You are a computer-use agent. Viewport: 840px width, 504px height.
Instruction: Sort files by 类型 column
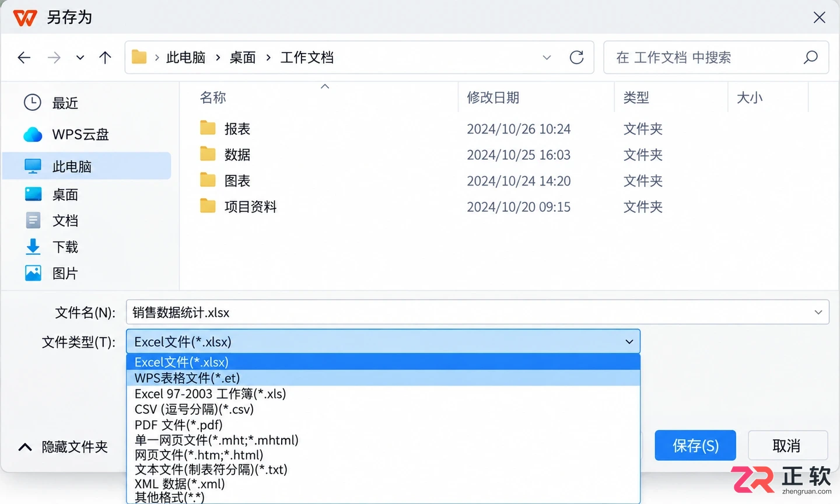click(x=636, y=97)
